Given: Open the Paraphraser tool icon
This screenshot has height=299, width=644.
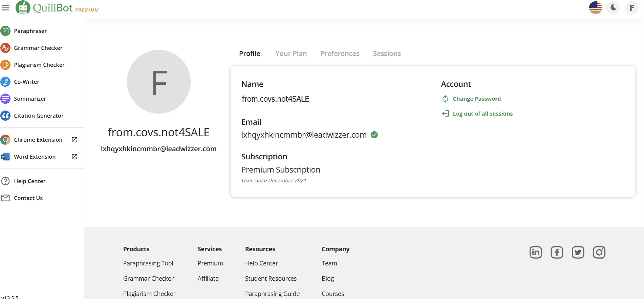Looking at the screenshot, I should pyautogui.click(x=5, y=31).
